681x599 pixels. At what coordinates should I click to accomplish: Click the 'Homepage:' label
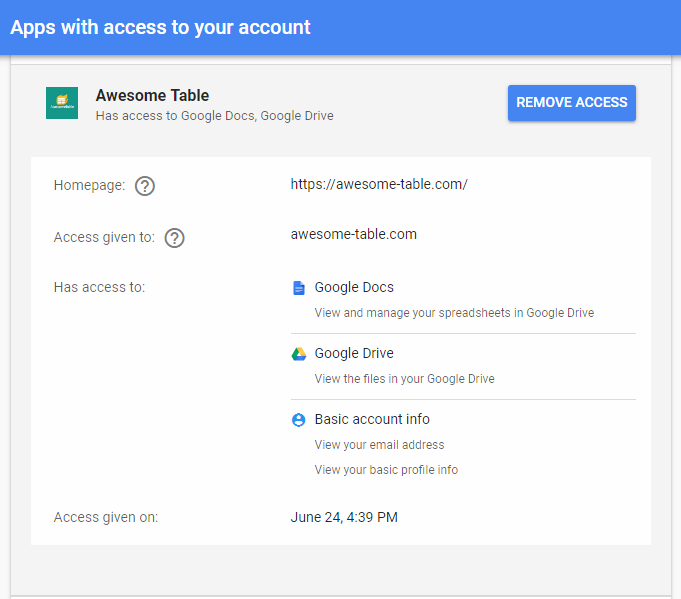89,185
